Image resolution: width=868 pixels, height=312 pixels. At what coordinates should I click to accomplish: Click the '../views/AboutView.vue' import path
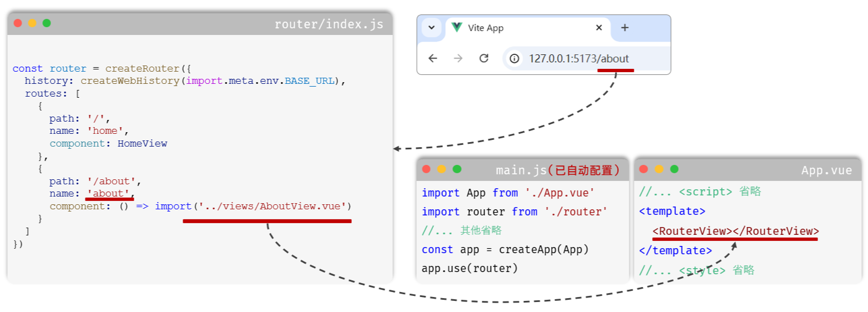pos(272,207)
